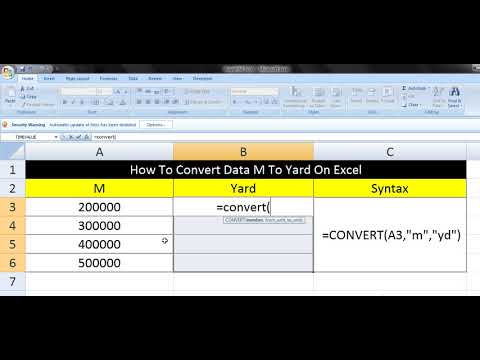Image resolution: width=480 pixels, height=360 pixels.
Task: Click the yellow Yard header cell
Action: [x=243, y=188]
